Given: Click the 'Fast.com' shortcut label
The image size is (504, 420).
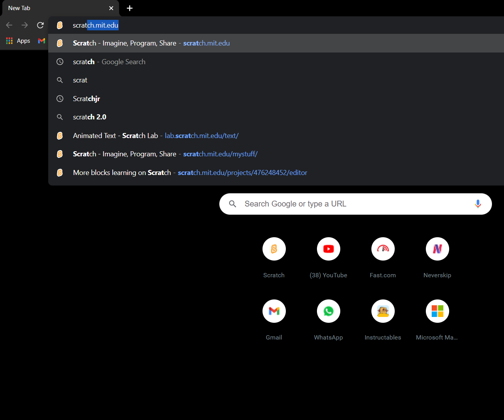Looking at the screenshot, I should tap(383, 275).
